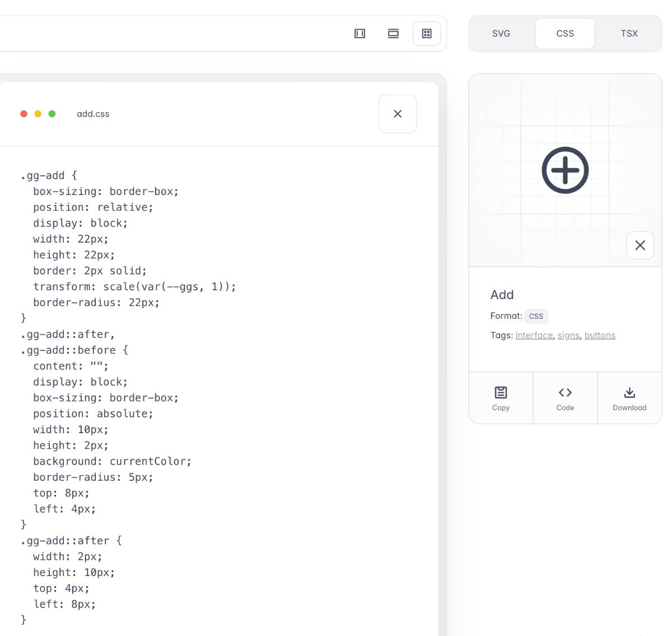This screenshot has width=672, height=636.
Task: Click the add.css file name
Action: (x=93, y=114)
